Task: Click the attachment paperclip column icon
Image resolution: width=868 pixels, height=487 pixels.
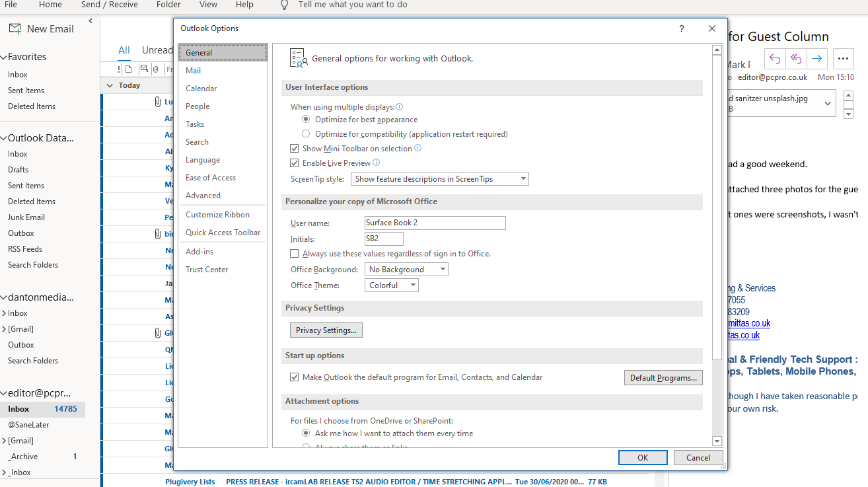Action: (x=156, y=69)
